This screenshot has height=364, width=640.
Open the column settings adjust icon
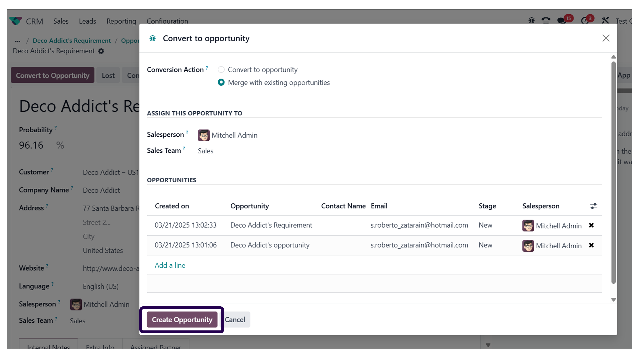593,206
